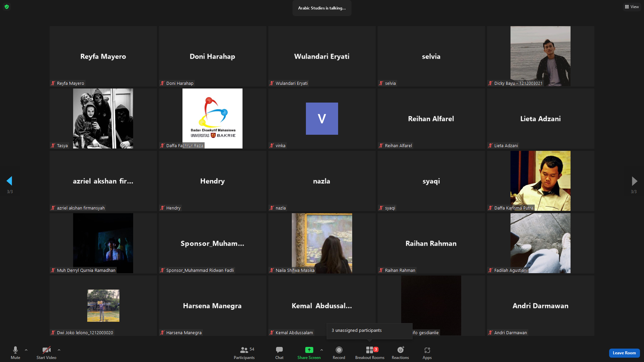Click the muted mic icon beside nazla
The width and height of the screenshot is (644, 362).
272,208
